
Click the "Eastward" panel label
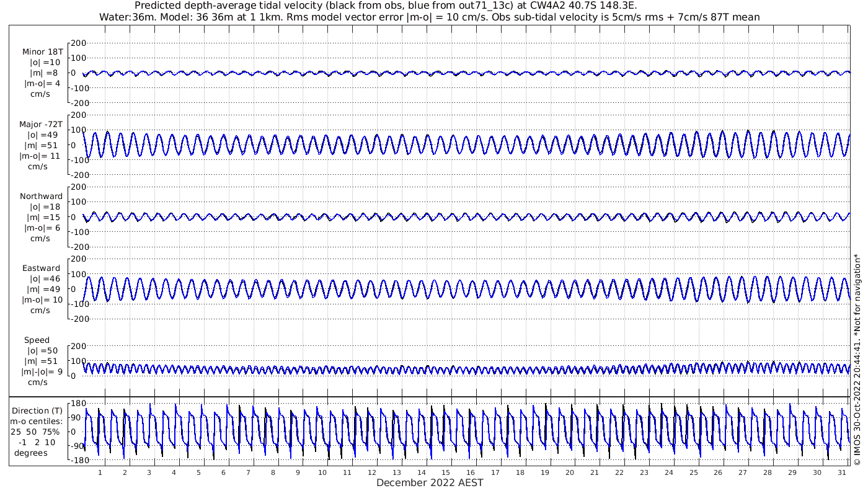coord(42,268)
